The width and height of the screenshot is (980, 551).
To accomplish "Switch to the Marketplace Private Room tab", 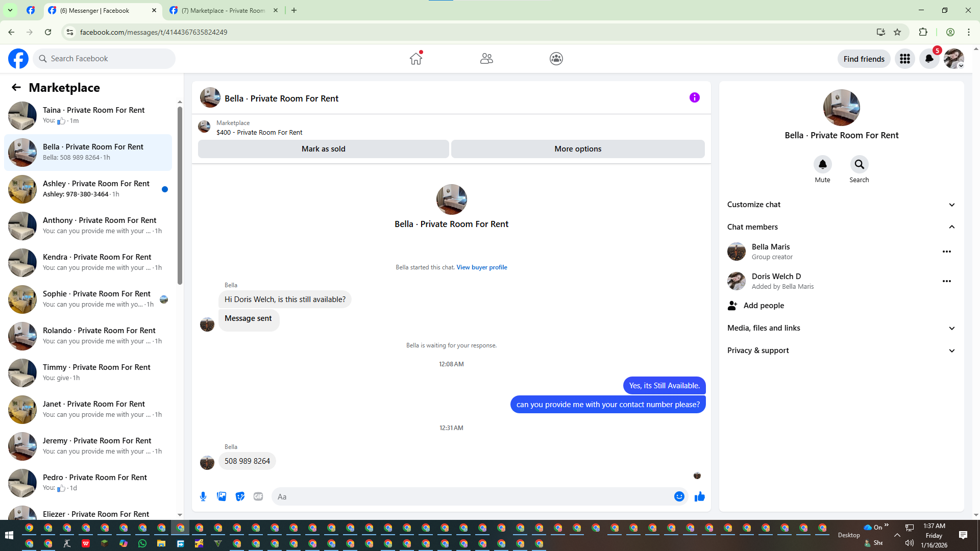I will tap(223, 10).
